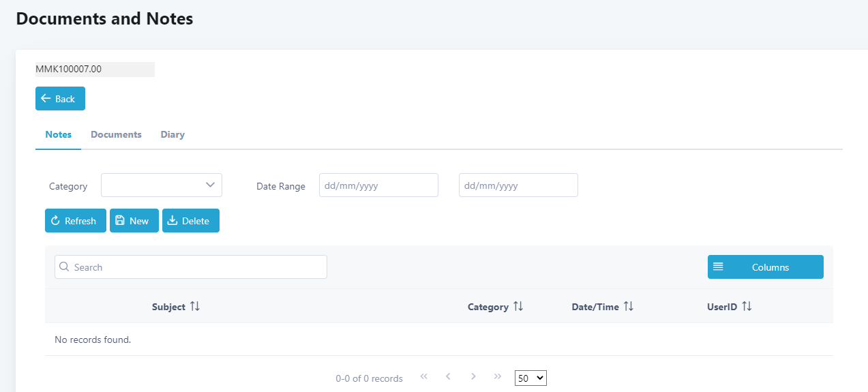Jump to the last page of records

498,377
